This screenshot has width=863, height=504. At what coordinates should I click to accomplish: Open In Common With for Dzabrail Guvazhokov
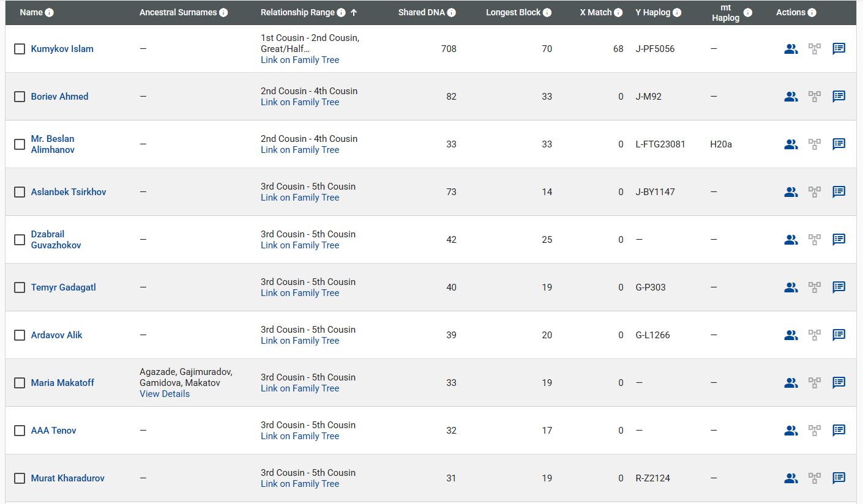coord(791,240)
